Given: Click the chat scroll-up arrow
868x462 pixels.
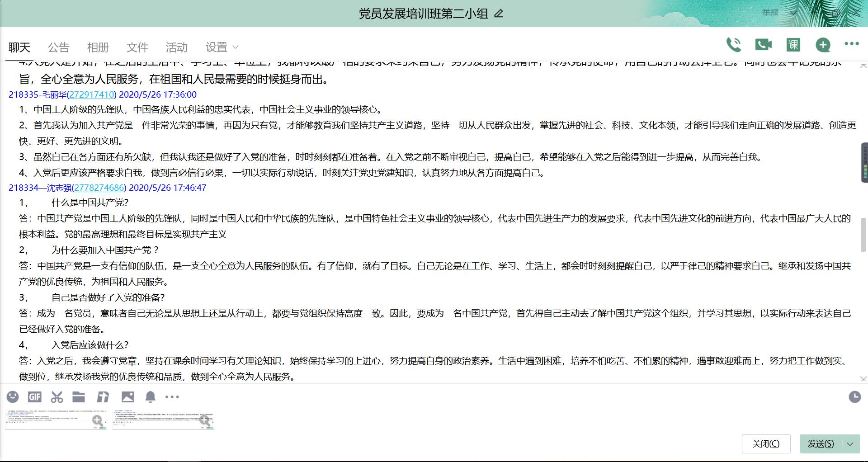Looking at the screenshot, I should click(x=863, y=66).
